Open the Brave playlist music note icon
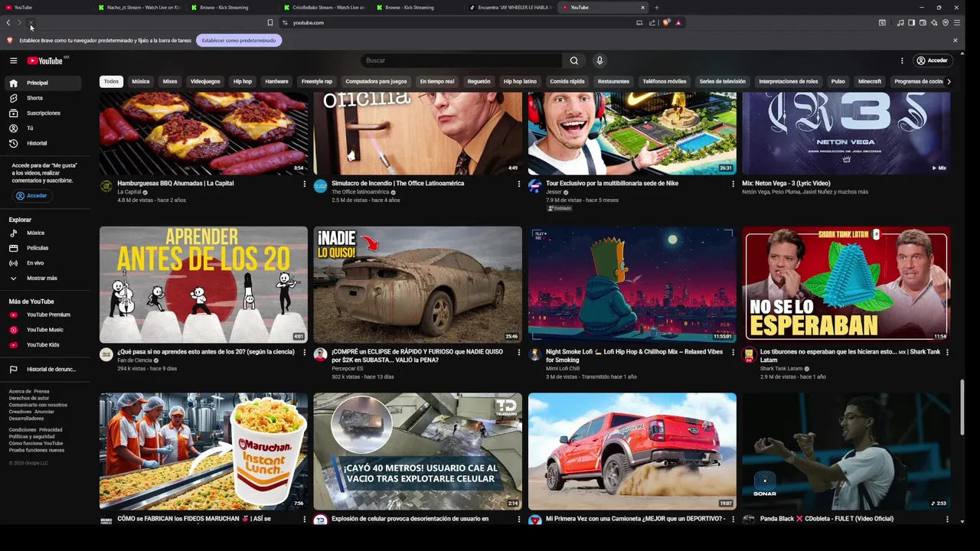 pos(900,23)
